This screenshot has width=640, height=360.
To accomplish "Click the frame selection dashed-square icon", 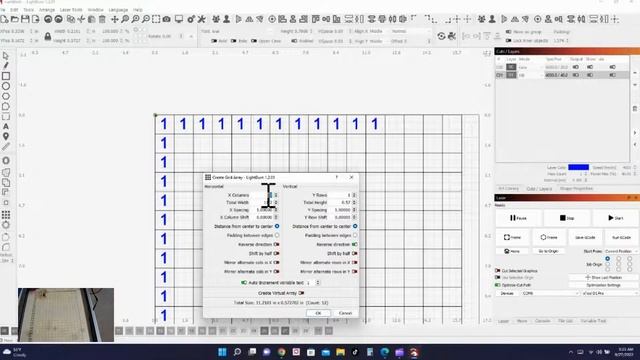I will pos(156,19).
